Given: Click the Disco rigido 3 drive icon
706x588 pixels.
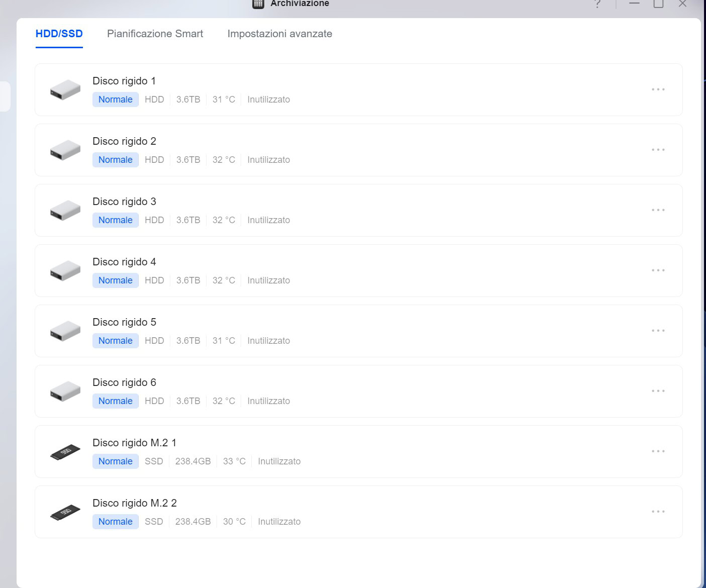Looking at the screenshot, I should pos(65,210).
